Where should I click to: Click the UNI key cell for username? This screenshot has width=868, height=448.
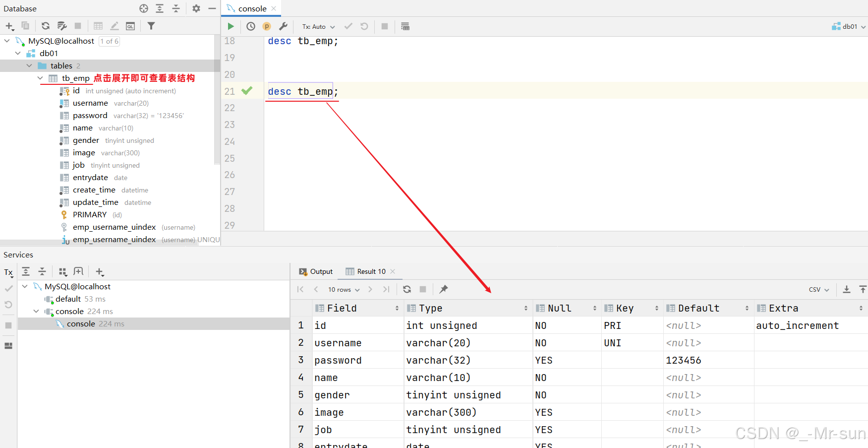632,343
